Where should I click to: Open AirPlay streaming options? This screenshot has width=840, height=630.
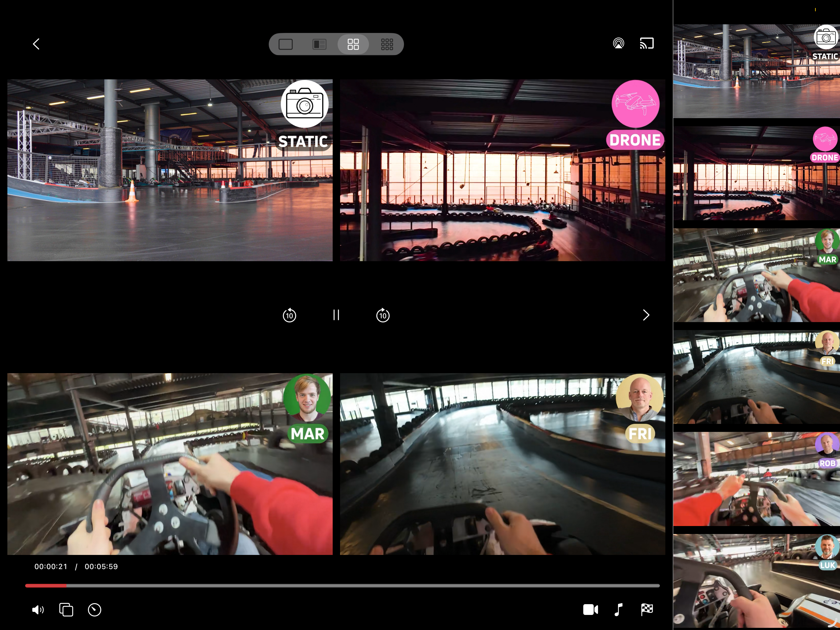coord(619,43)
